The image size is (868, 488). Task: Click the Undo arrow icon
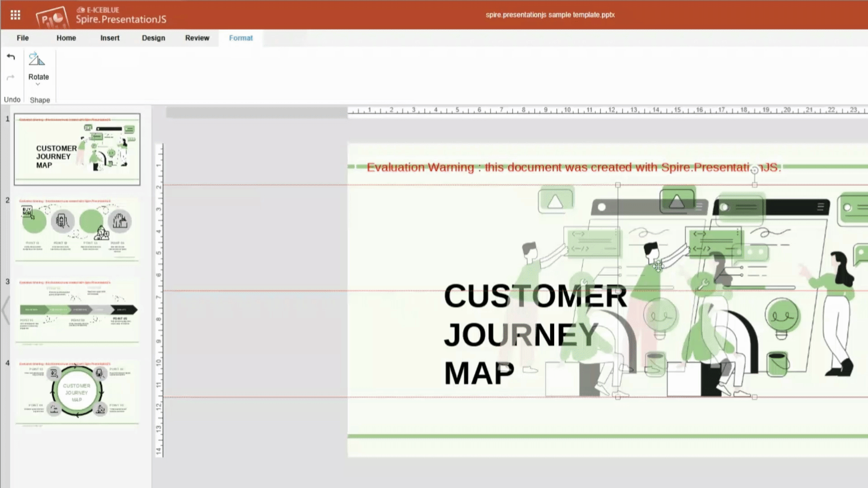coord(11,57)
